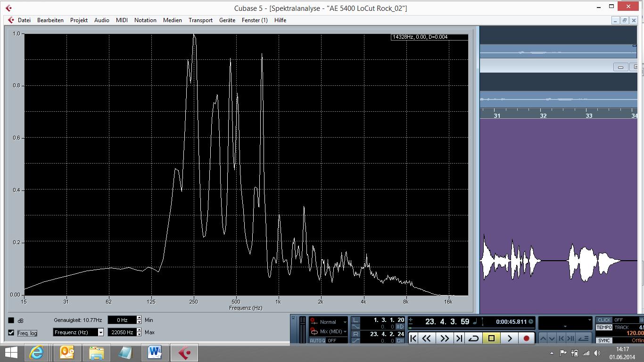
Task: Click the Cubase taskbar icon
Action: point(184,353)
